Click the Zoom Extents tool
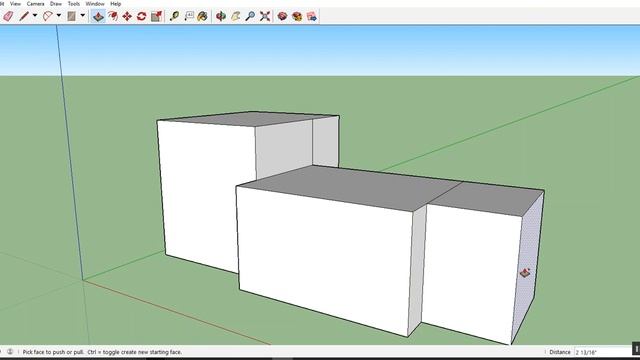This screenshot has height=360, width=640. [265, 16]
